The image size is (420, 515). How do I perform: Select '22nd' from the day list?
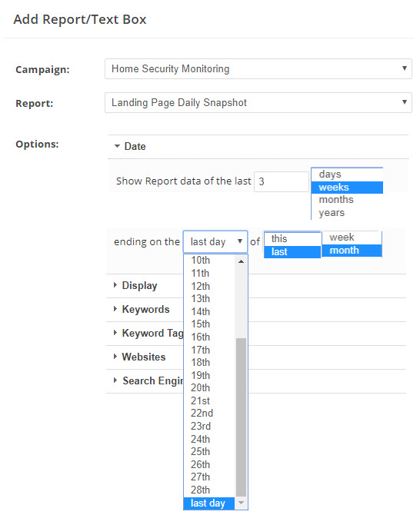tap(209, 414)
